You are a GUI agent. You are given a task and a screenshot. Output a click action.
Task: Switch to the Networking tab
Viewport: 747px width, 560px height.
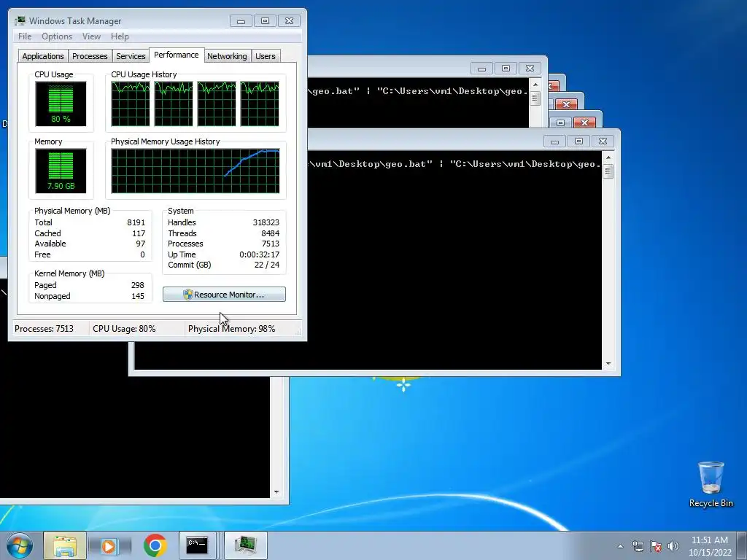(227, 56)
